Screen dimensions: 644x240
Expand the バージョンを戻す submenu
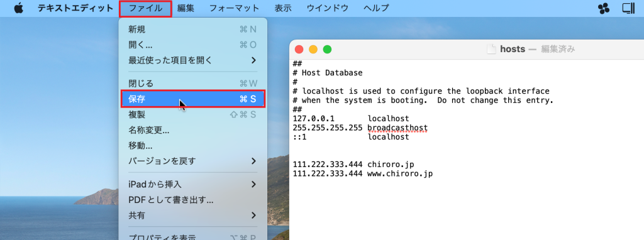(x=192, y=161)
